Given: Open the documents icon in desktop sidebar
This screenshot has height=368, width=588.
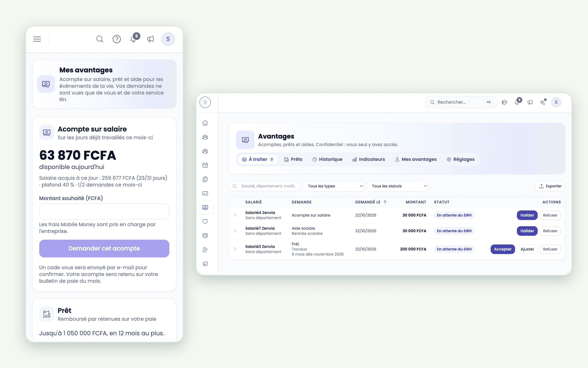Looking at the screenshot, I should pyautogui.click(x=205, y=179).
